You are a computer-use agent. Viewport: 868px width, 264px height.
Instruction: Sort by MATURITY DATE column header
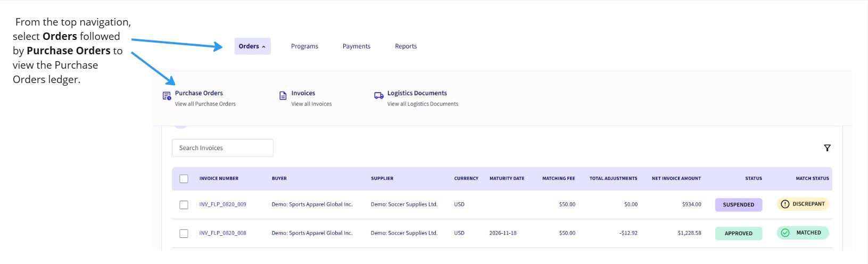tap(507, 179)
